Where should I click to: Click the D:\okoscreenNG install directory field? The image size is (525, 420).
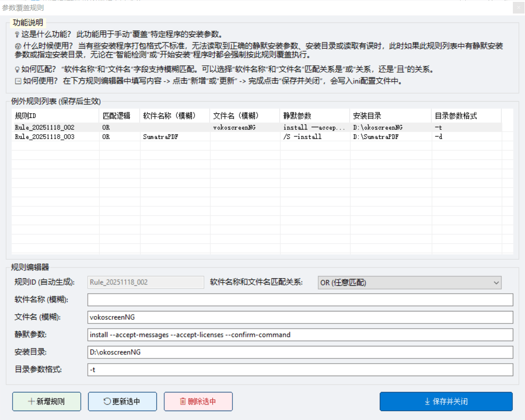click(299, 352)
